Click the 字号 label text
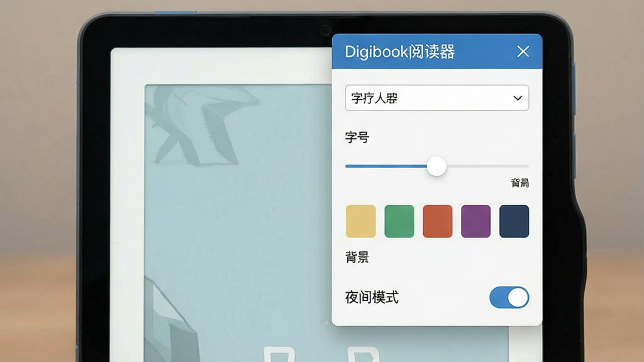 (357, 137)
